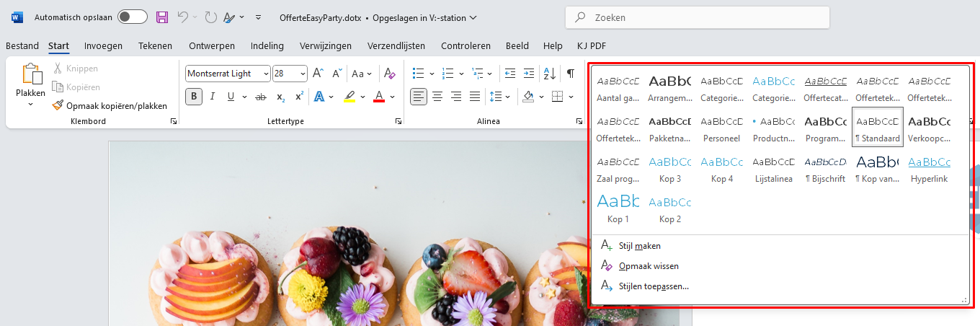Justify the paragraph text
Screen dimensions: 980x326
click(474, 97)
